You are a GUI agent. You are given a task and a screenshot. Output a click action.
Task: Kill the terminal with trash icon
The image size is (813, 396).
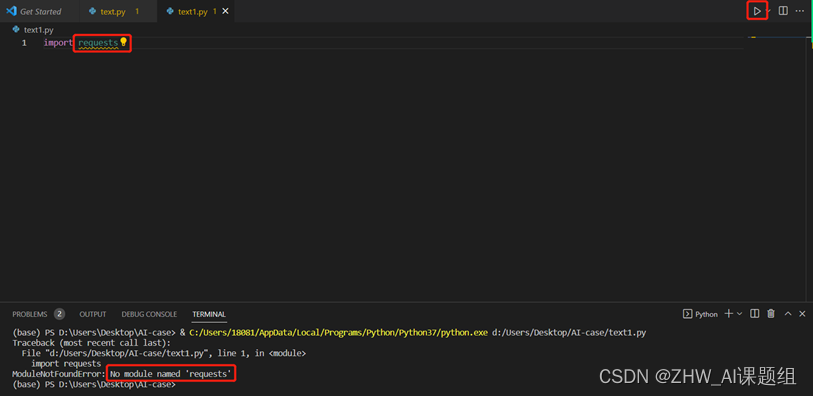coord(771,314)
